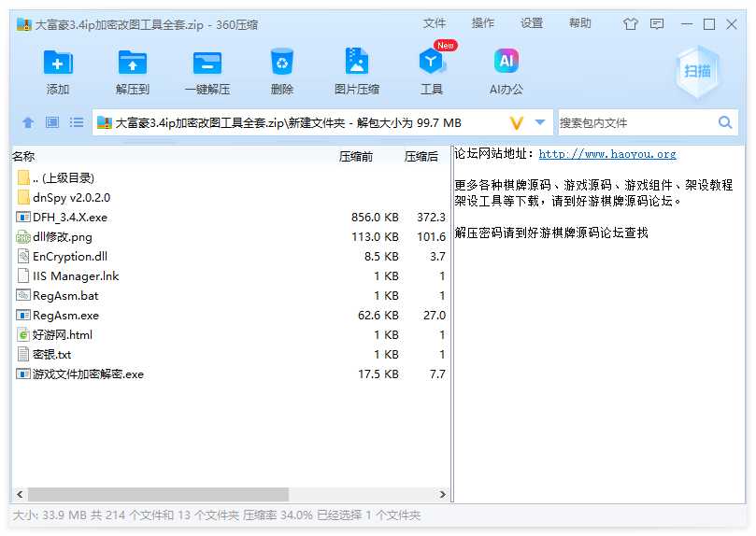Expand the path bar history dropdown arrow
This screenshot has width=756, height=536.
(540, 123)
